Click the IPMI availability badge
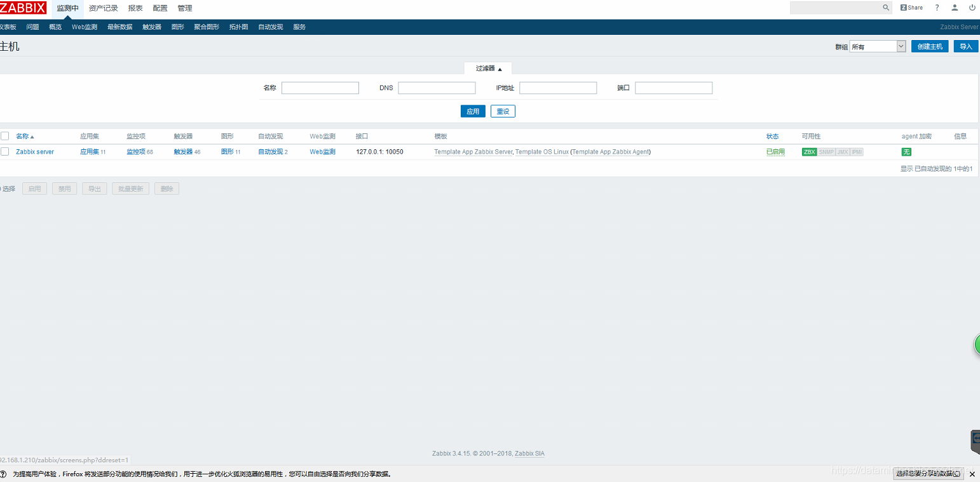The height and width of the screenshot is (482, 980). tap(857, 152)
